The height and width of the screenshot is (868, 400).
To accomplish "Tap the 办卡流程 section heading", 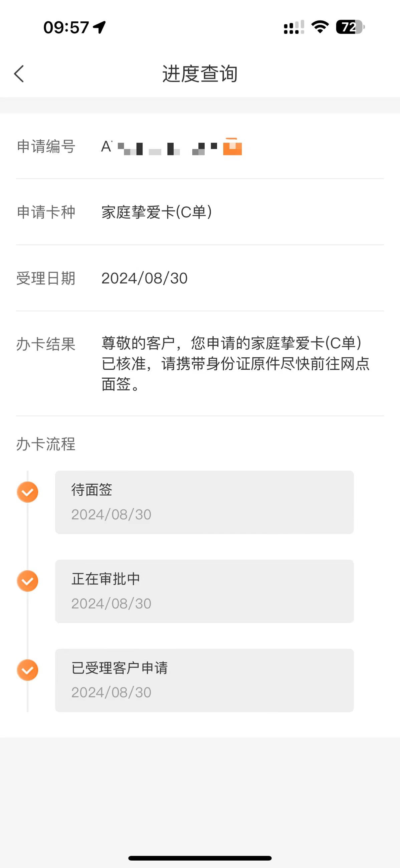I will tap(46, 444).
